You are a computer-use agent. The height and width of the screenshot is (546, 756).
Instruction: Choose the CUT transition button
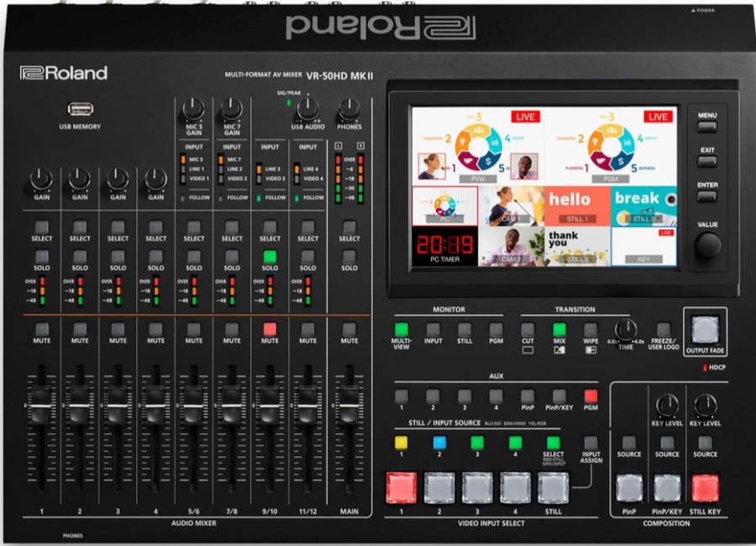[x=528, y=329]
